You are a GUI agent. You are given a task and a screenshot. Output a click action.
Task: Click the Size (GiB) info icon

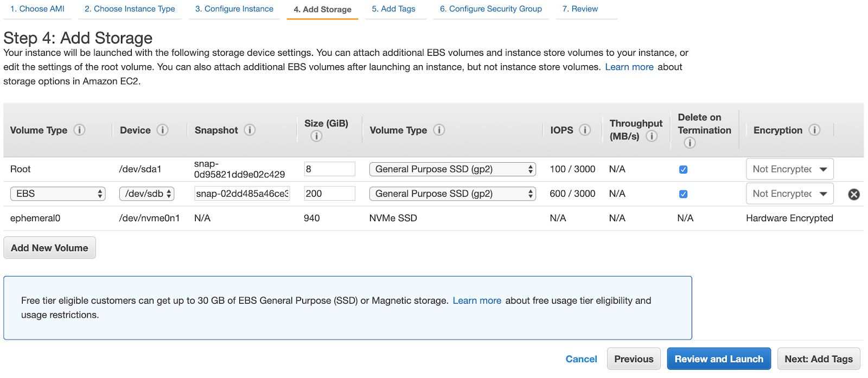pos(316,136)
